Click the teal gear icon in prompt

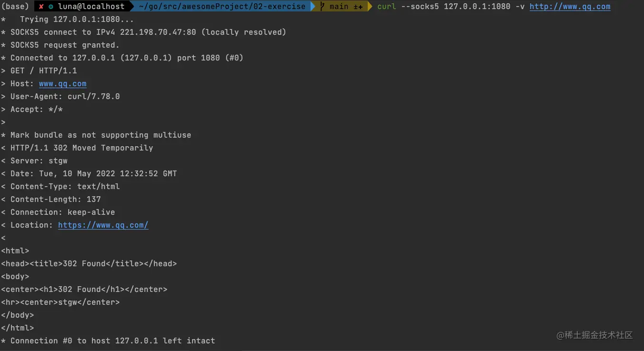tap(50, 7)
